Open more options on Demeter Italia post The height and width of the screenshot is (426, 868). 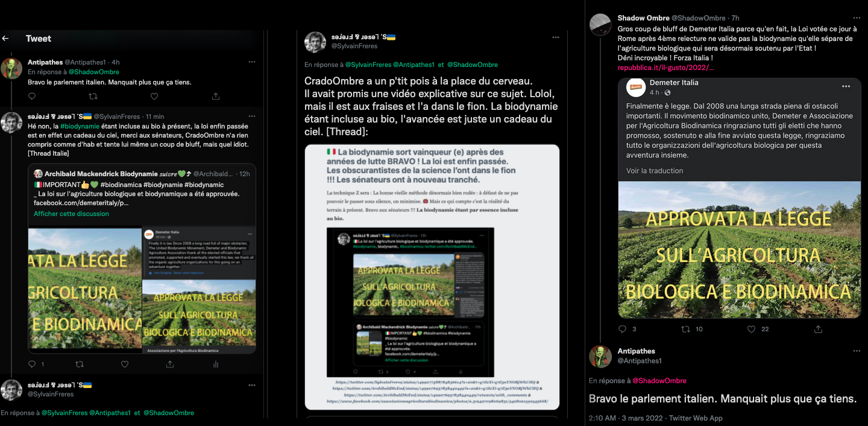tap(846, 86)
